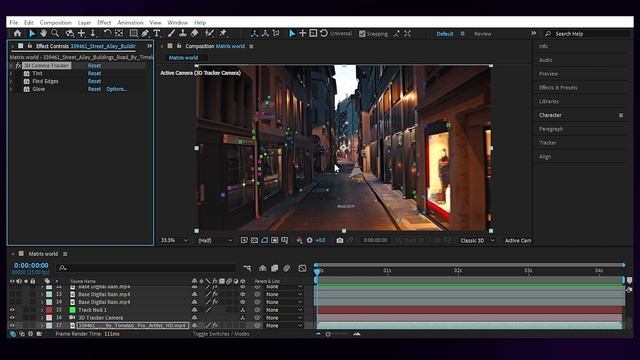
Task: Select the Rectangle shape tool
Action: pyautogui.click(x=133, y=33)
